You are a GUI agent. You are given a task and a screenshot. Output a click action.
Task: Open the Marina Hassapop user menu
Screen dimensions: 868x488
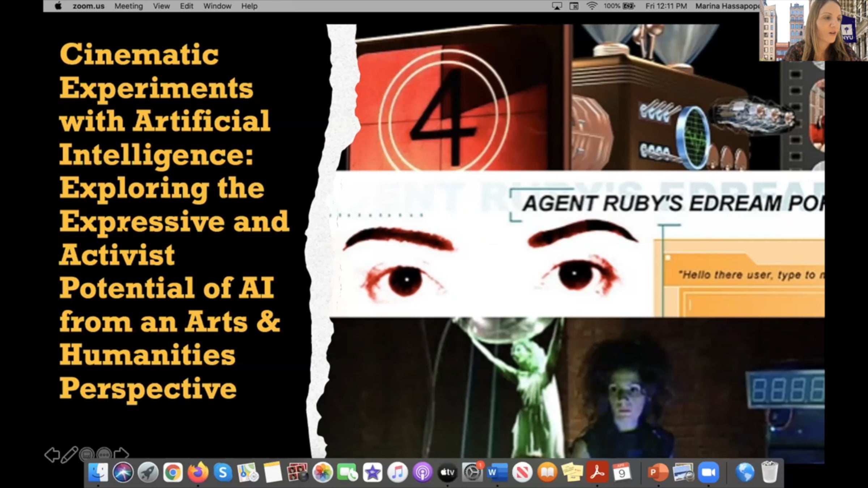pyautogui.click(x=727, y=6)
